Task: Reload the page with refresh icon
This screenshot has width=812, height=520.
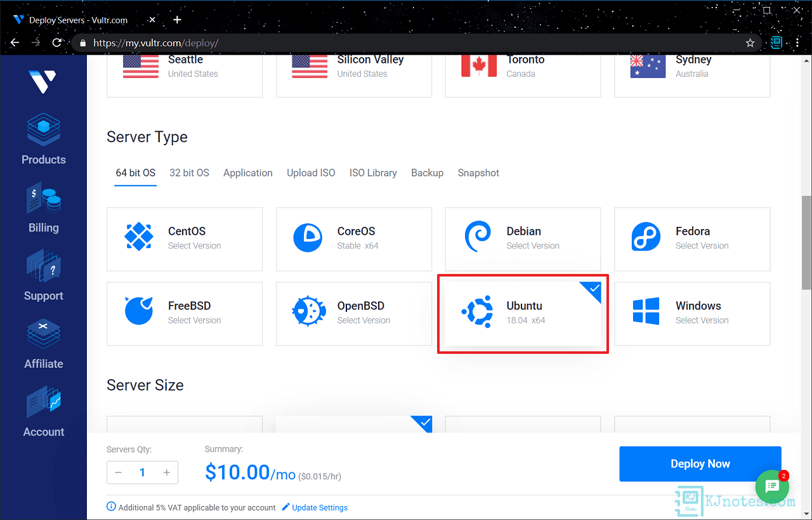Action: pyautogui.click(x=57, y=42)
